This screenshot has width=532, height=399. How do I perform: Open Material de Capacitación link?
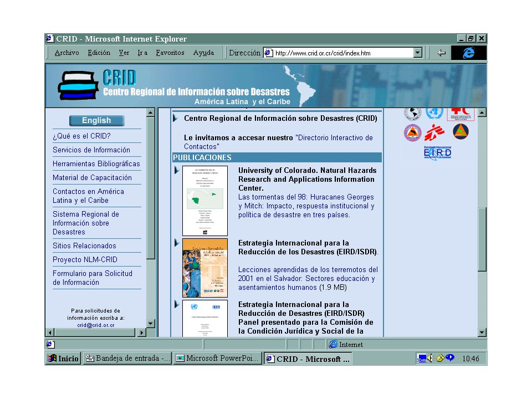(x=93, y=178)
